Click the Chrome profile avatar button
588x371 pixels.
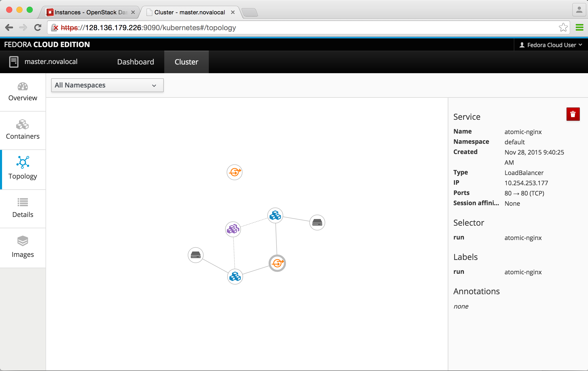pyautogui.click(x=579, y=10)
